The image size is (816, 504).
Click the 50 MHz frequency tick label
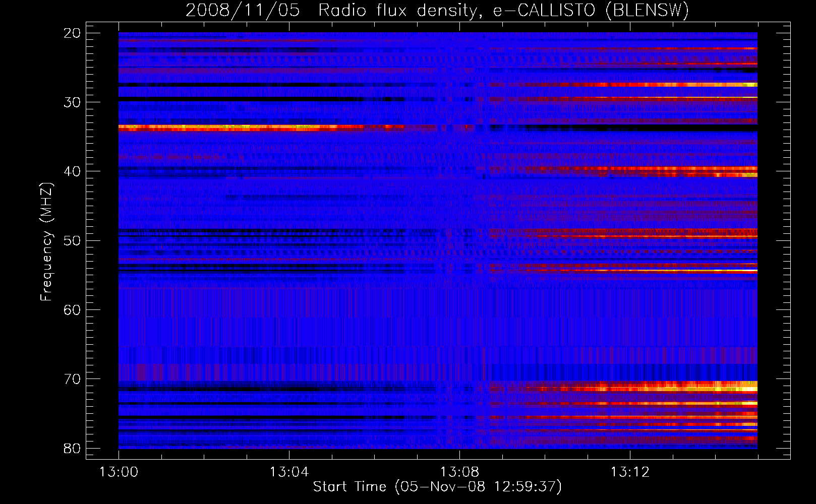pos(73,240)
